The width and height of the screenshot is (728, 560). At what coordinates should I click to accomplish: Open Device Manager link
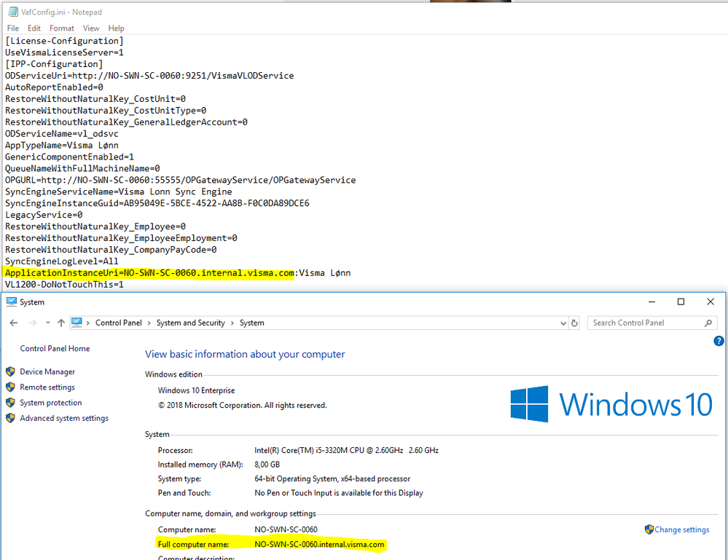47,371
